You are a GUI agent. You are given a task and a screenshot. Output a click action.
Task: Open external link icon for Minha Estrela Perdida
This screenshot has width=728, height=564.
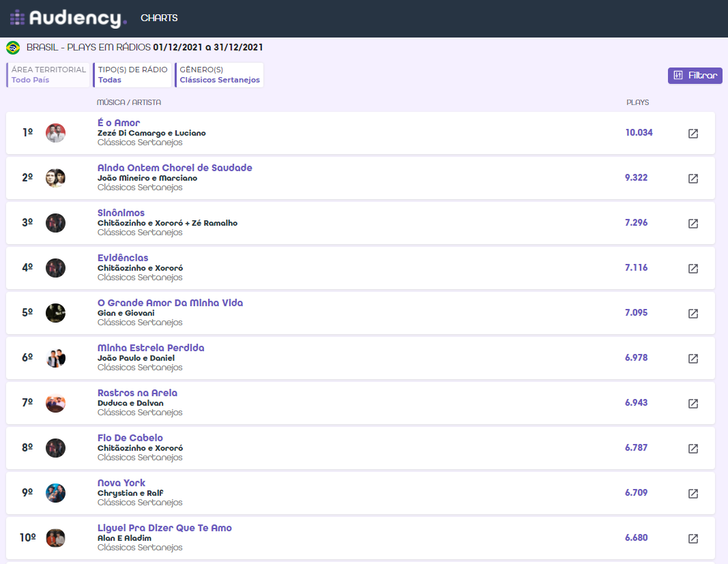tap(693, 359)
